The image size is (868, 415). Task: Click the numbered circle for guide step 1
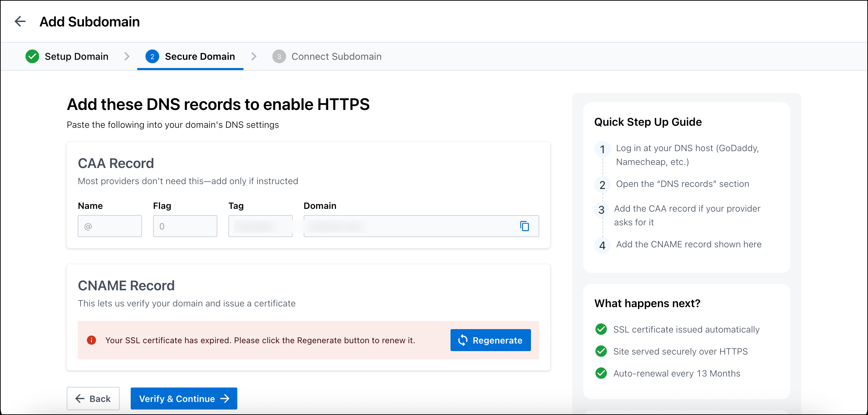tap(602, 149)
